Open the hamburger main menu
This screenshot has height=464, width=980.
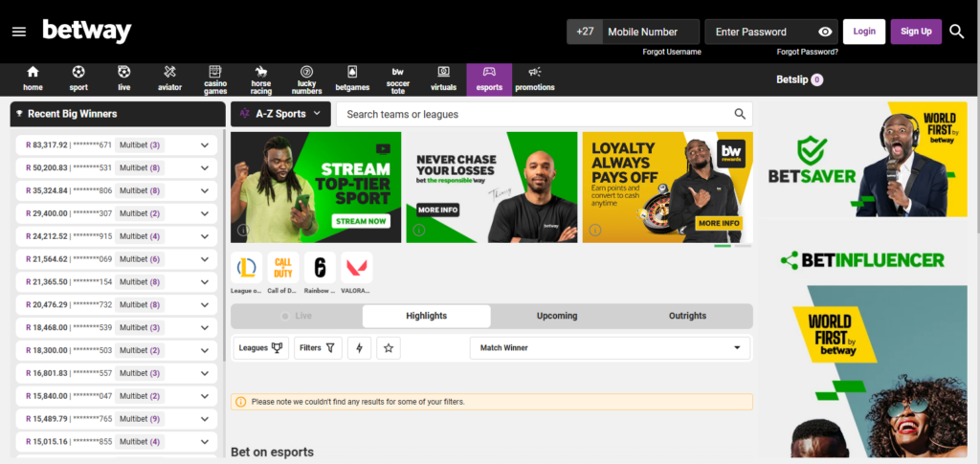click(x=19, y=32)
